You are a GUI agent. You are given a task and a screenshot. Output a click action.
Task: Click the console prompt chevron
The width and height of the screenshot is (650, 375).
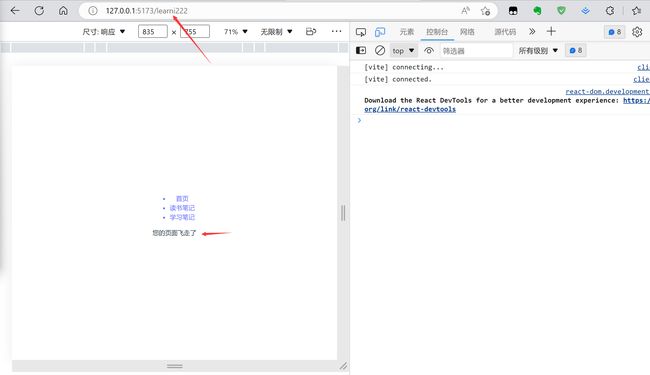pyautogui.click(x=359, y=120)
